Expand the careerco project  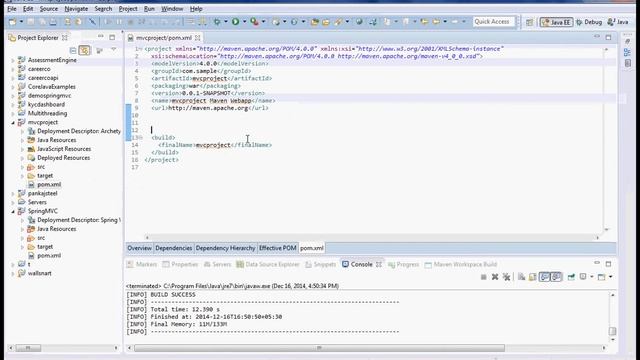point(13,69)
